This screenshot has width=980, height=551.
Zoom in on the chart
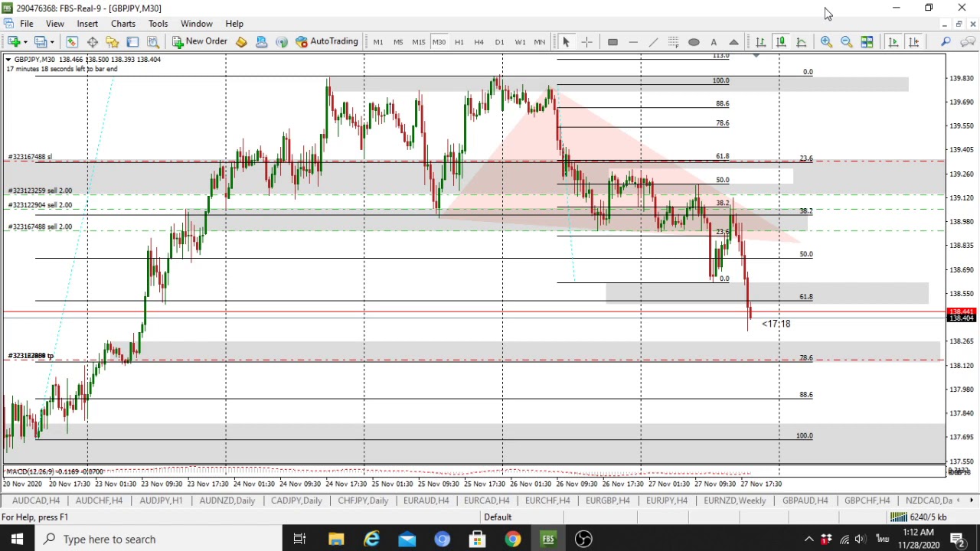(x=826, y=42)
